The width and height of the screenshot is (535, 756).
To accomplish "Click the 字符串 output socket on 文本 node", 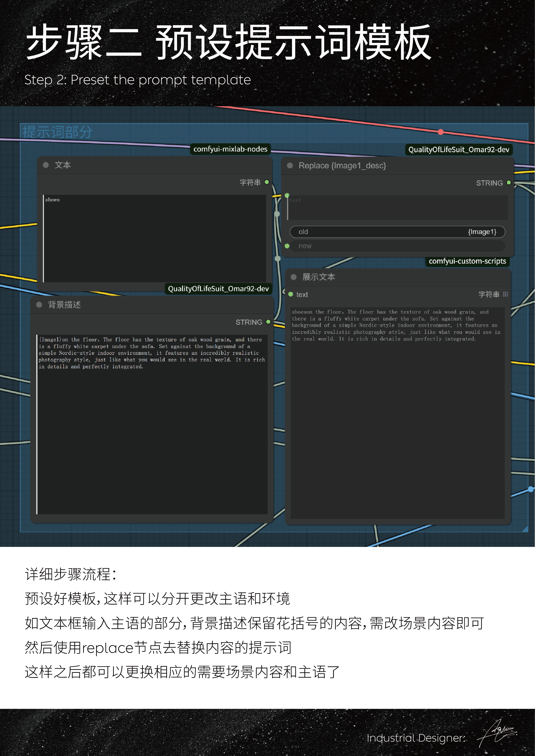I will [267, 182].
